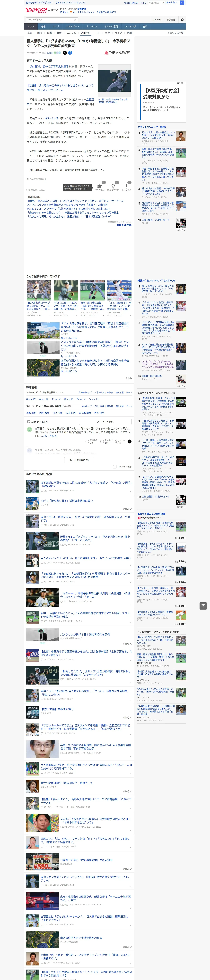Screen dimensions: 210x980
Task: Click もっと見る(65件) comments button
Action: point(79,460)
